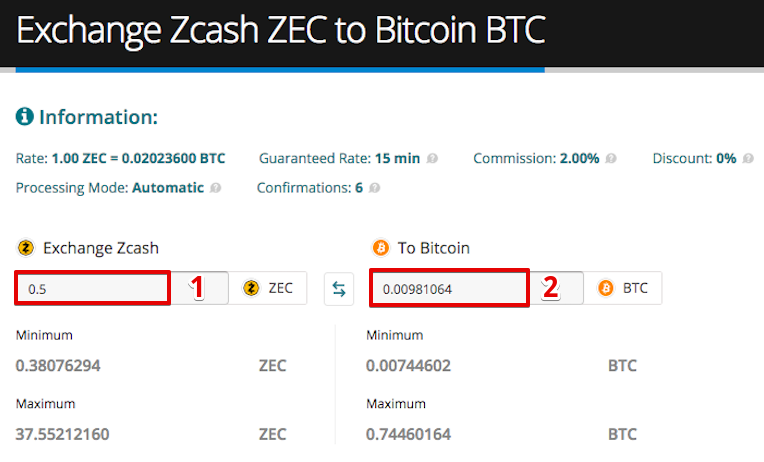764x462 pixels.
Task: Click the Exchange Zcash ZEC to Bitcoin heading
Action: tap(281, 30)
